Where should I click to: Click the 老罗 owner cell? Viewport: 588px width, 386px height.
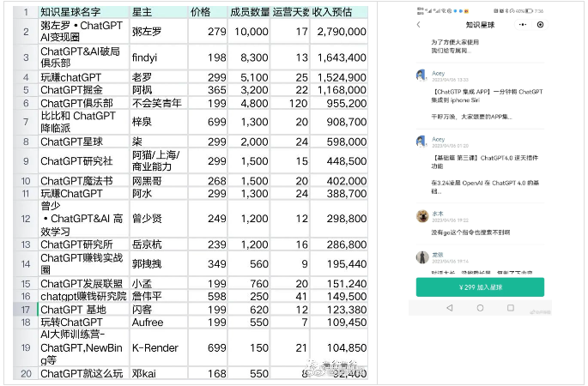pyautogui.click(x=159, y=77)
